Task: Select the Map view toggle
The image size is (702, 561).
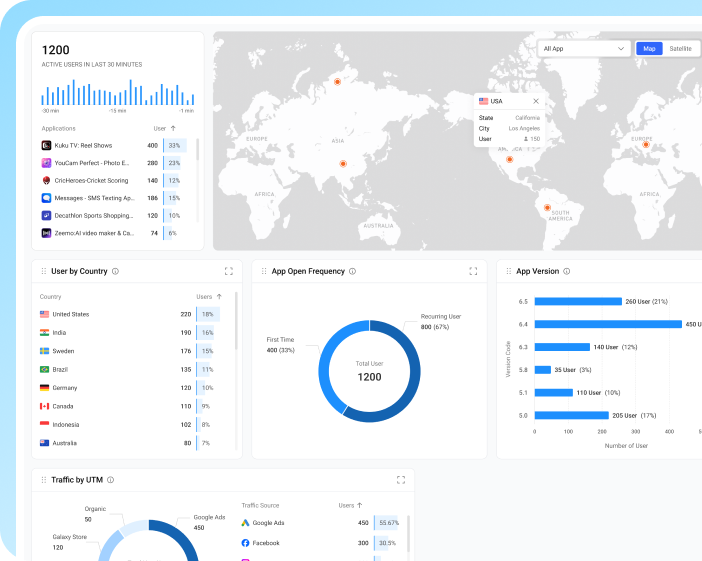Action: coord(649,48)
